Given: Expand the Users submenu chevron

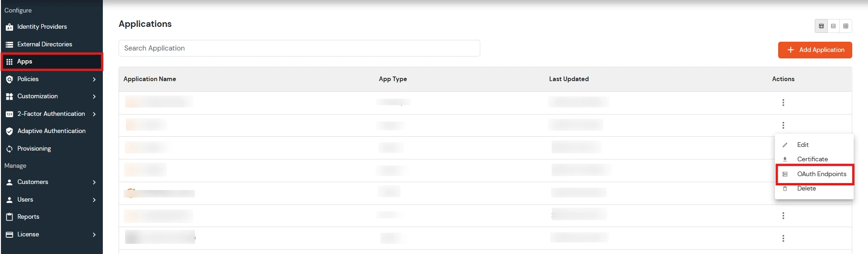Looking at the screenshot, I should click(x=94, y=200).
